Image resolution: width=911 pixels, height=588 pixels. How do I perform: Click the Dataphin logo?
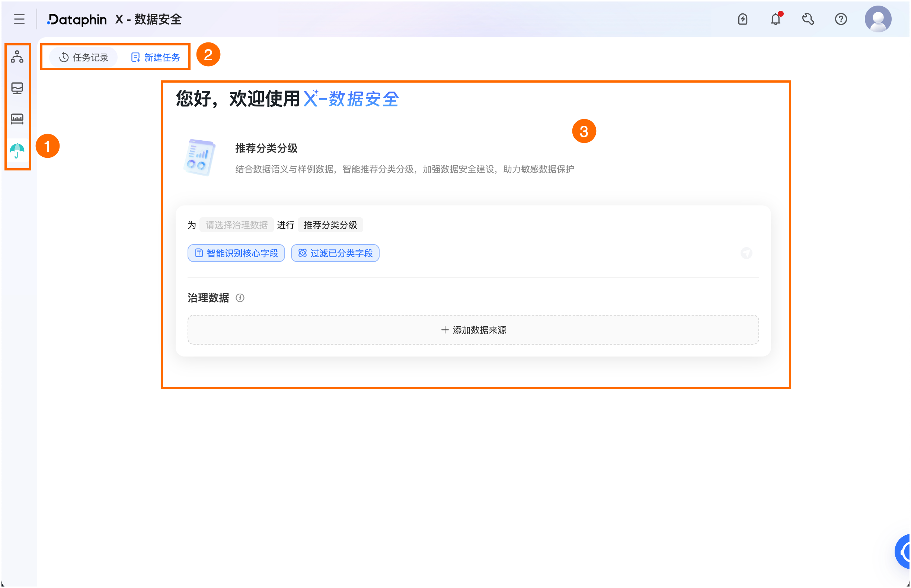(x=77, y=19)
